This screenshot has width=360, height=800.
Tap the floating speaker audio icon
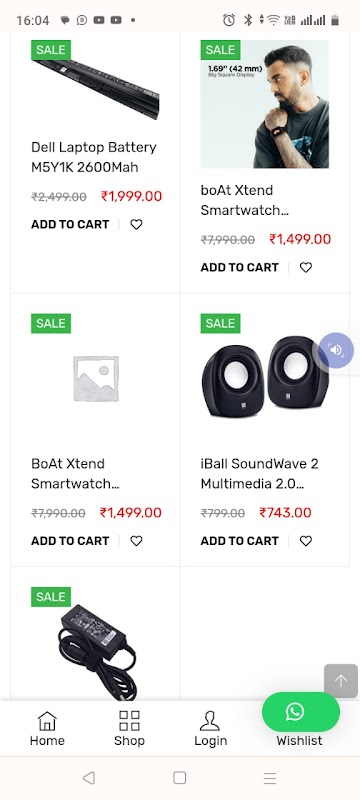(336, 350)
